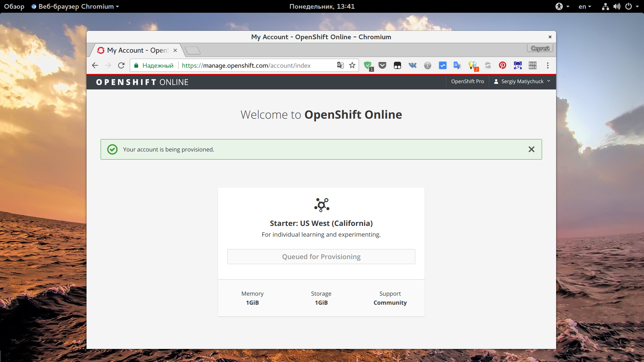Open the music headphones extension
The width and height of the screenshot is (644, 362).
click(518, 65)
